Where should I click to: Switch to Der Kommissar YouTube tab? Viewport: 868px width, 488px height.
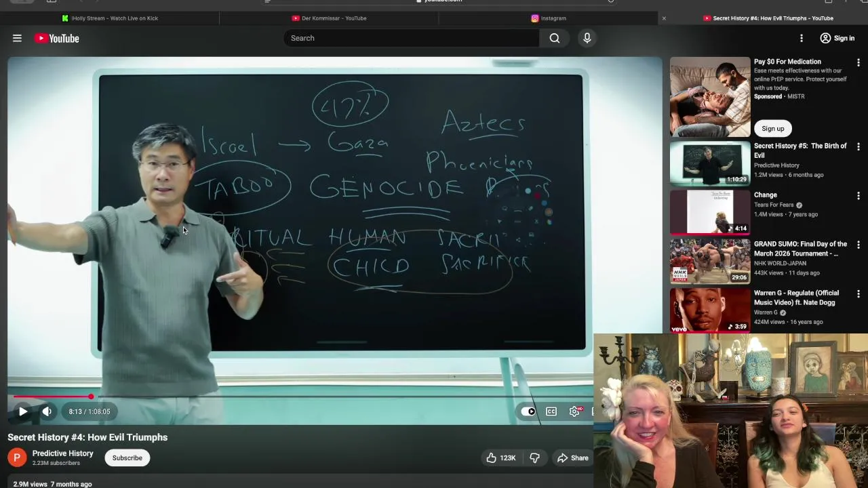point(329,18)
